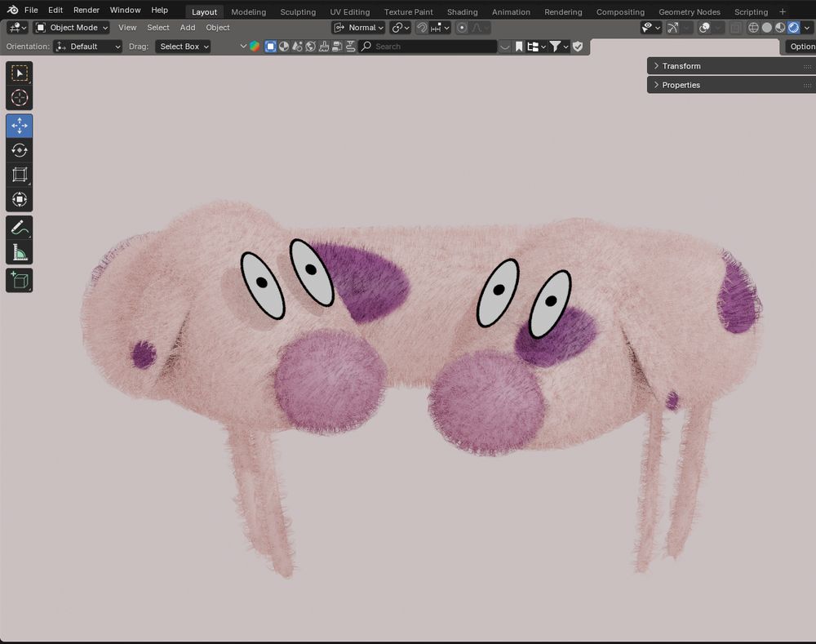816x644 pixels.
Task: Switch to solid viewport shading
Action: tap(766, 28)
